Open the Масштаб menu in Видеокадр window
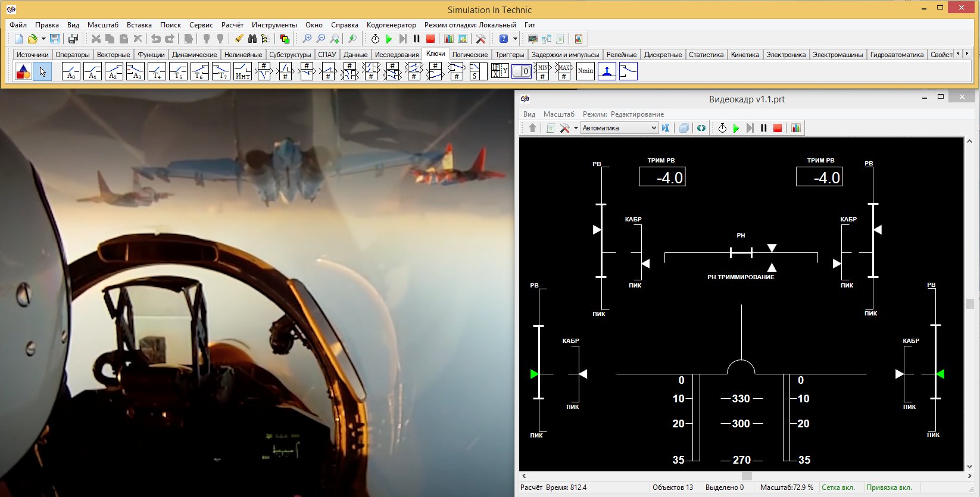 pyautogui.click(x=559, y=114)
